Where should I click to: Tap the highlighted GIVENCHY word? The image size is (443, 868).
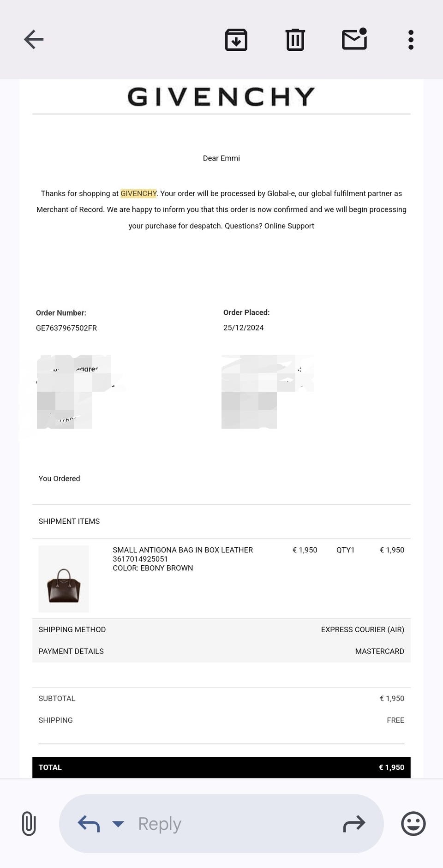click(x=138, y=194)
